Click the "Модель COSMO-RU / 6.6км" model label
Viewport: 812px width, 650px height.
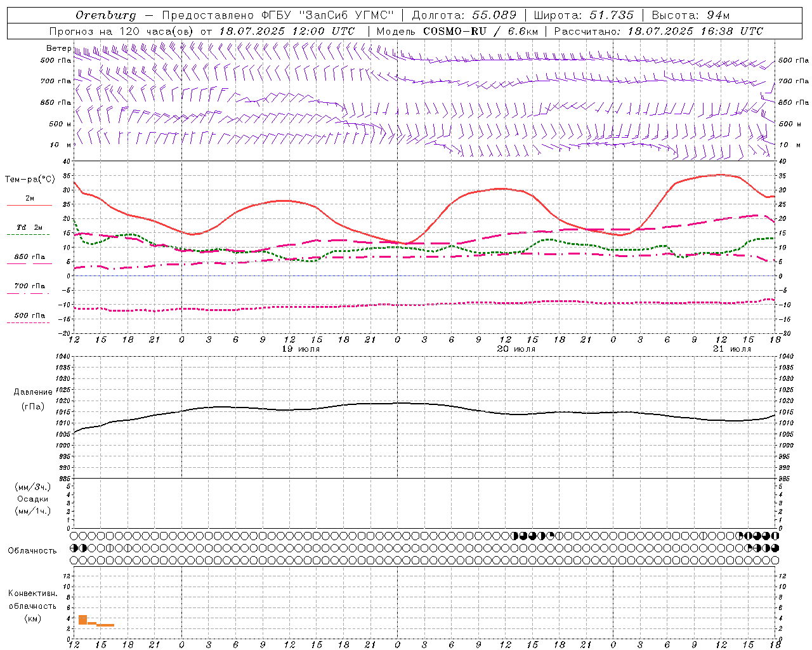[457, 31]
